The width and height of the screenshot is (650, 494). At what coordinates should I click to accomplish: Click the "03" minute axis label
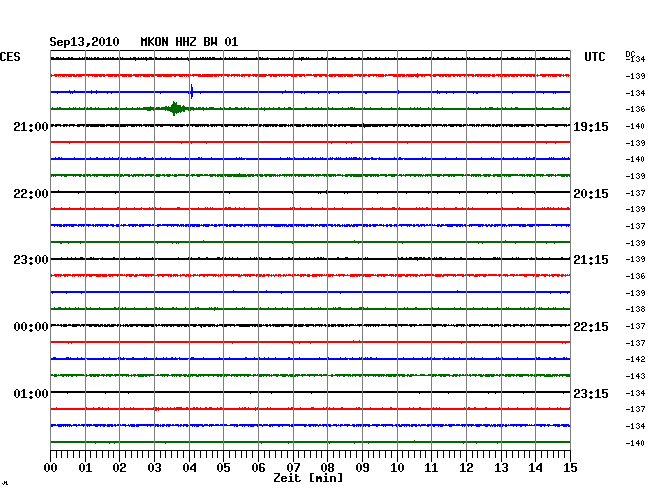(x=154, y=468)
